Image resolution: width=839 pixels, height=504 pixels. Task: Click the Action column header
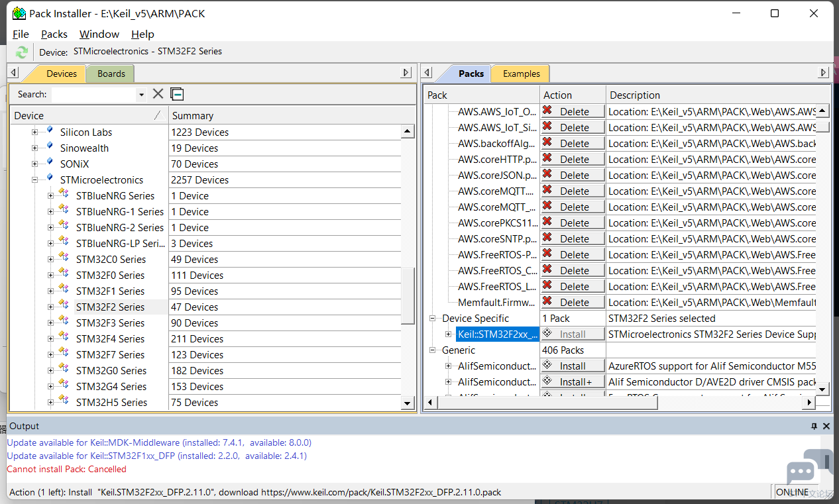pos(573,95)
